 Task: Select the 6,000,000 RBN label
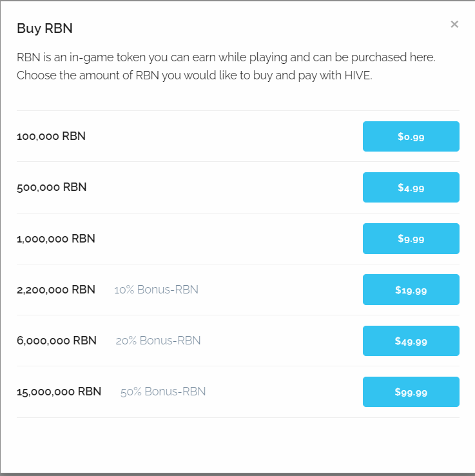(x=57, y=341)
